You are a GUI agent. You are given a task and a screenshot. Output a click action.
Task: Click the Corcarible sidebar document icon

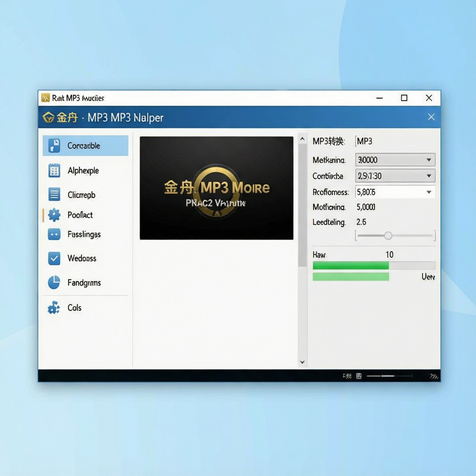(54, 145)
